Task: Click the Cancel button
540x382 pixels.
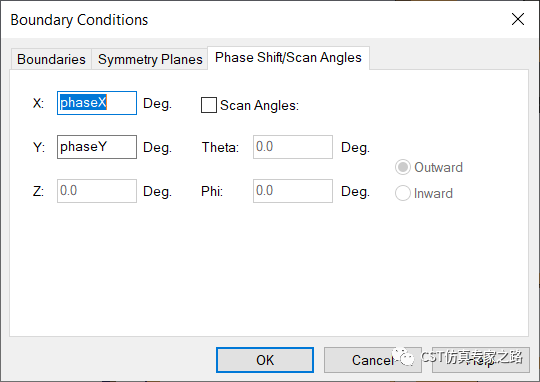Action: pyautogui.click(x=373, y=360)
